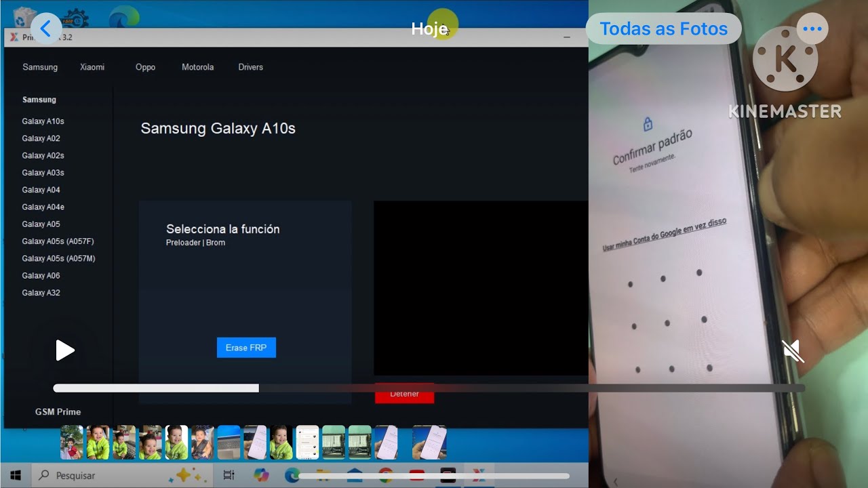Select Galaxy A02 in the device list
This screenshot has width=868, height=488.
pos(41,138)
